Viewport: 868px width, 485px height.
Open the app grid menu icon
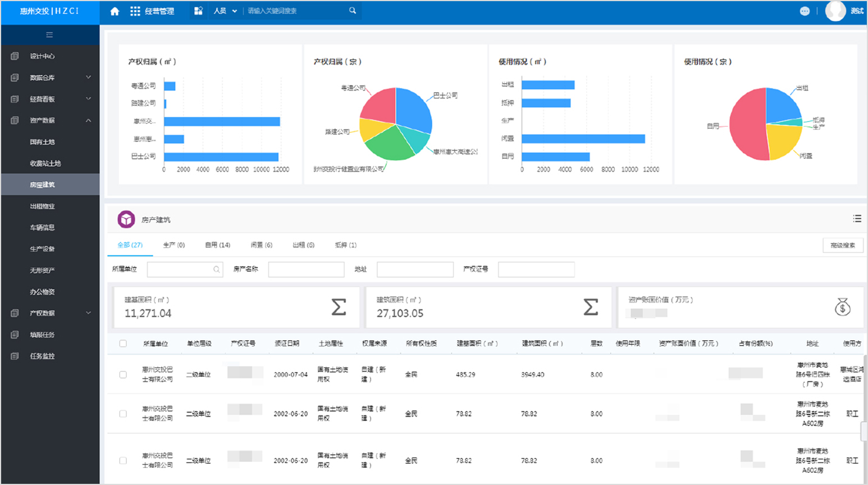click(x=135, y=11)
